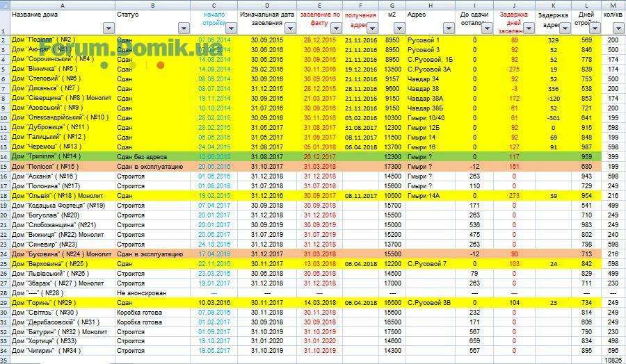Click days value 987 in Черемош row
The width and height of the screenshot is (626, 364).
coord(586,147)
